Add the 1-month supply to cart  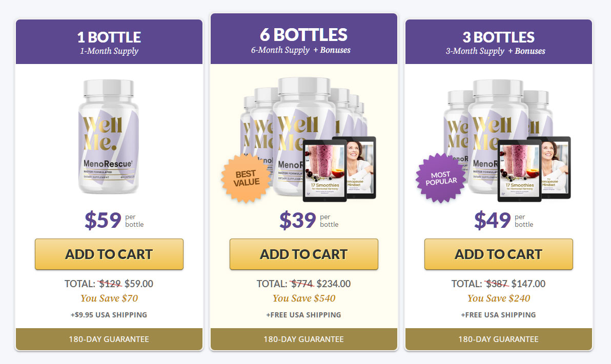click(x=109, y=254)
